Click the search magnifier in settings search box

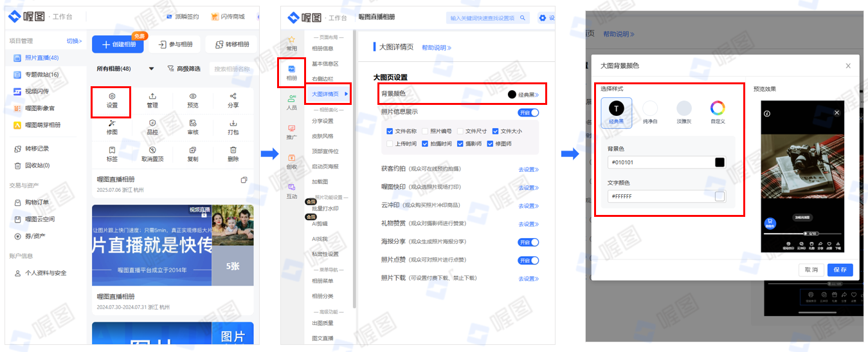click(x=523, y=18)
